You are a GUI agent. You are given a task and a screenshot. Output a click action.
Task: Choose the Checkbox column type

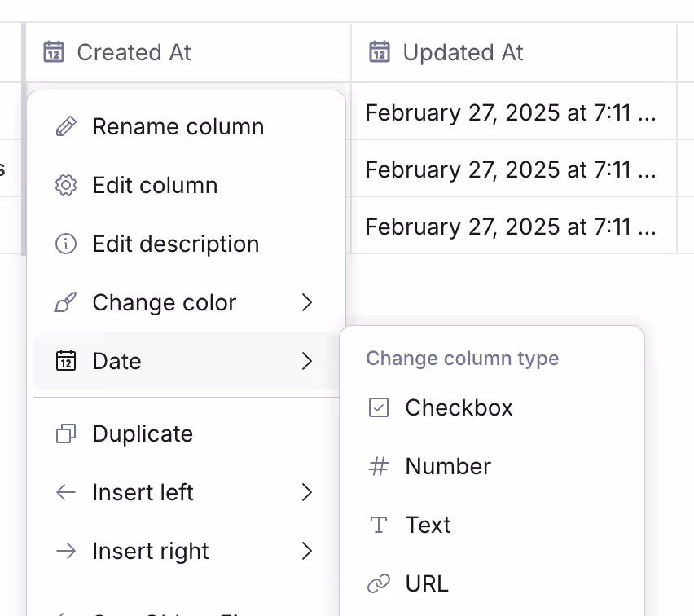coord(492,407)
